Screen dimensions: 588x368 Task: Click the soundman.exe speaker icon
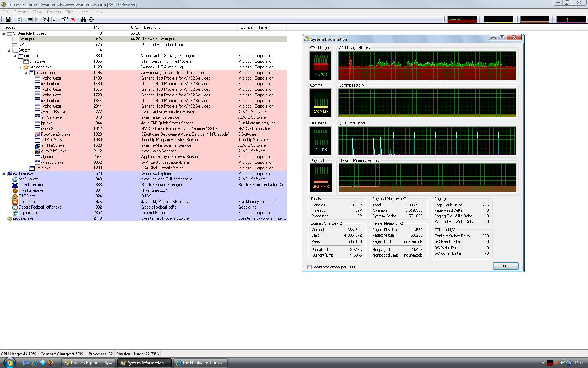pos(15,185)
